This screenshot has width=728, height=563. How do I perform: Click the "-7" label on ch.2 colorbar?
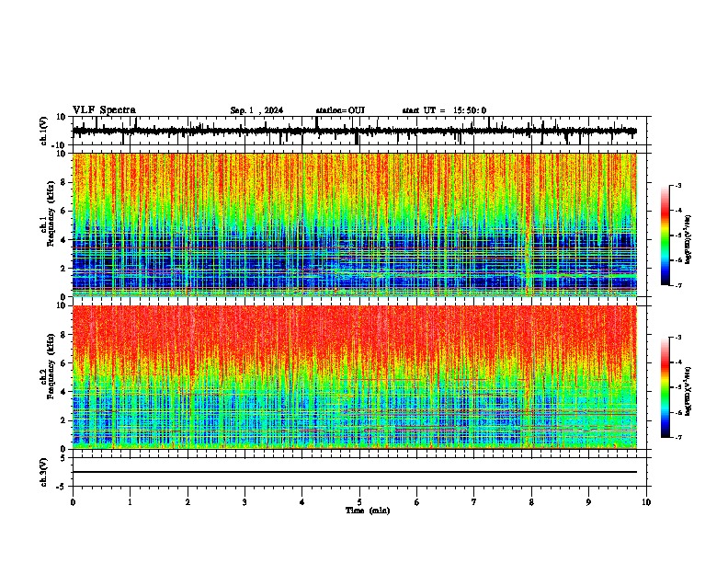click(x=677, y=437)
